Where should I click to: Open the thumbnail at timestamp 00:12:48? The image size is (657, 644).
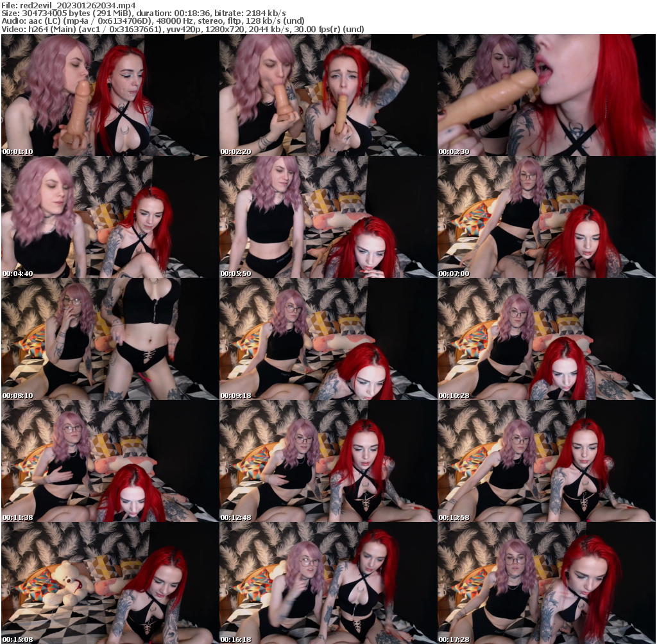[328, 460]
